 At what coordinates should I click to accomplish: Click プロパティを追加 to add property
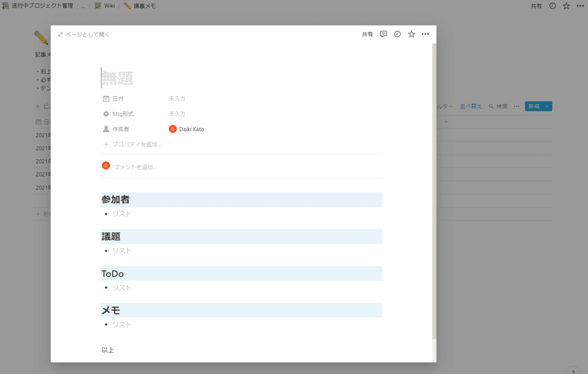tap(132, 144)
